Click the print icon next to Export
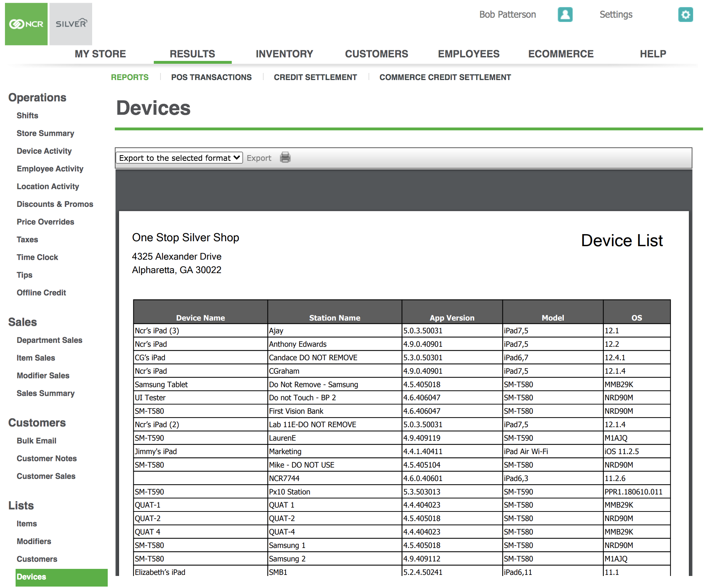The width and height of the screenshot is (708, 588). 285,158
